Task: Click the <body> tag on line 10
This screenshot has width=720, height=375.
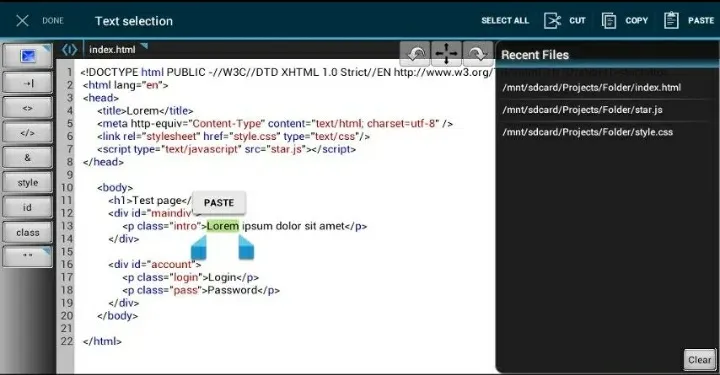Action: click(115, 187)
